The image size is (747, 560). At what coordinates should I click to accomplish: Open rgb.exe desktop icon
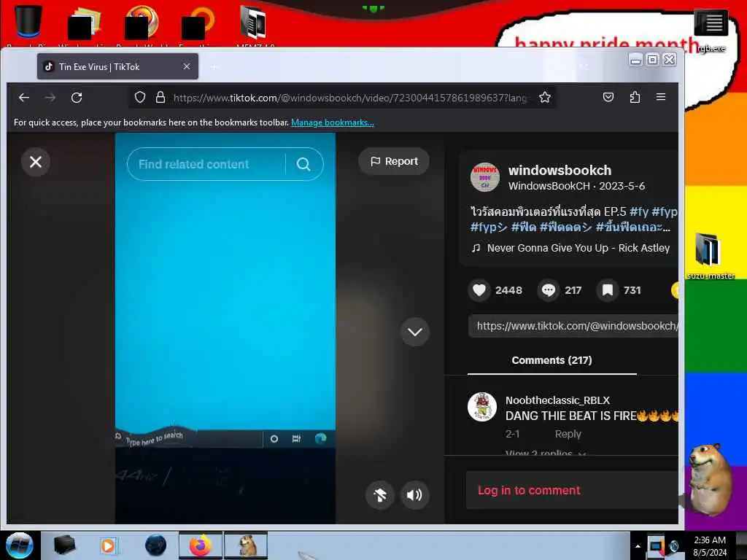pyautogui.click(x=711, y=31)
